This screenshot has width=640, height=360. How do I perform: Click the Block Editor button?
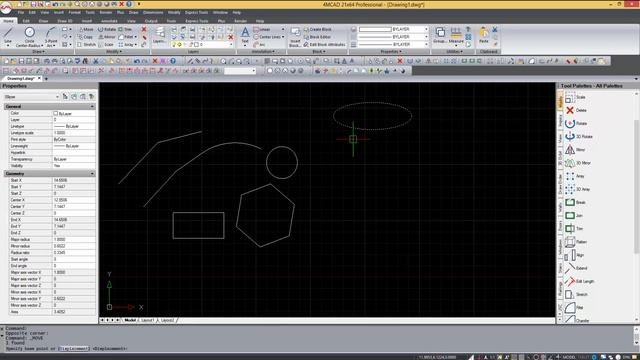(x=317, y=37)
